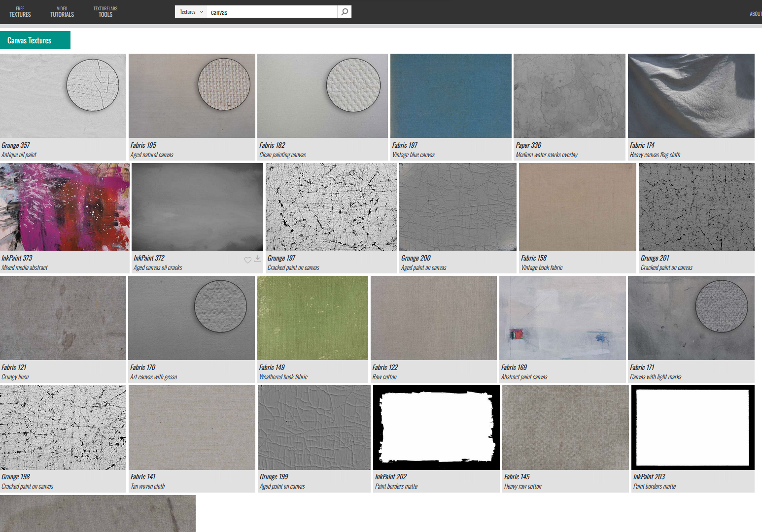The height and width of the screenshot is (532, 762).
Task: Click the Fabric 145 title link
Action: [x=517, y=477]
